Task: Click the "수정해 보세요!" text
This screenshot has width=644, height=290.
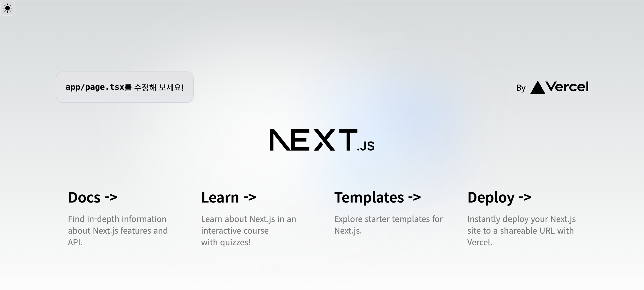Action: [x=159, y=87]
